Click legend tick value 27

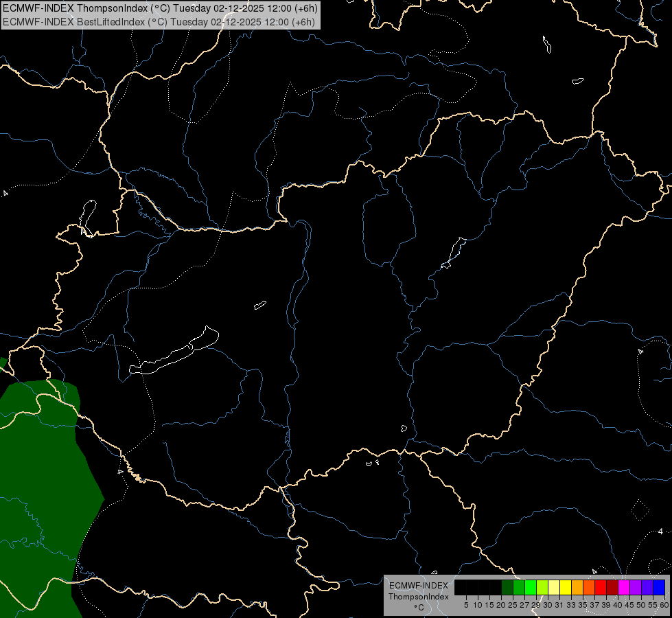(525, 605)
